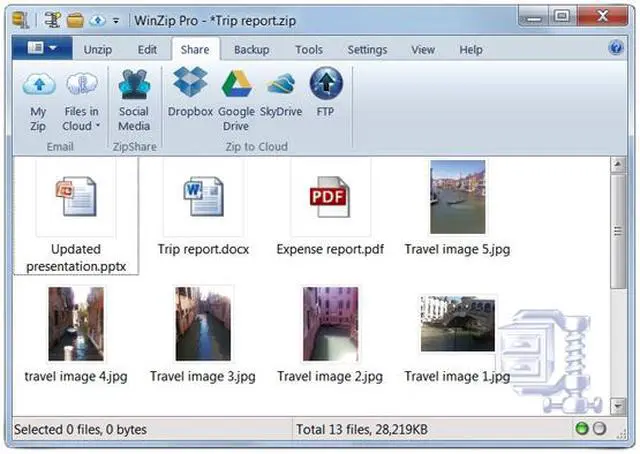Open the Help tab
Viewport: 640px width, 454px height.
pos(471,50)
